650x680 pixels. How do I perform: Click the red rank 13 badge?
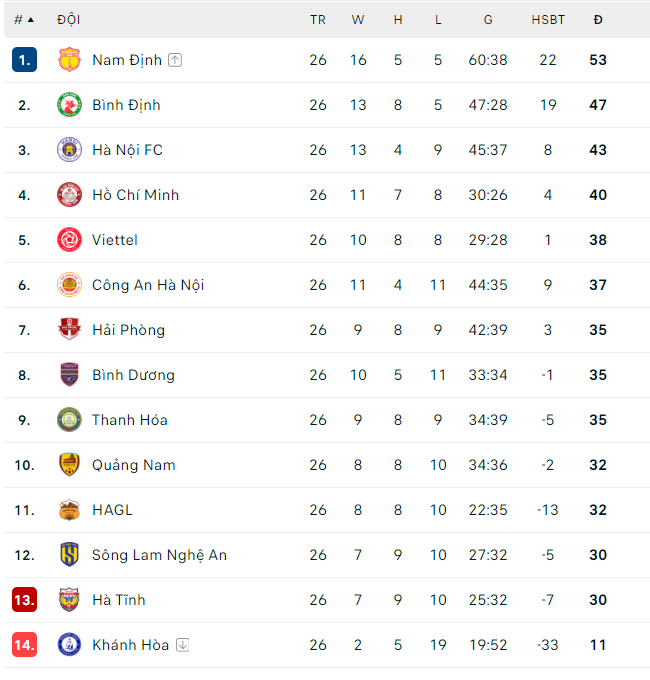point(25,600)
